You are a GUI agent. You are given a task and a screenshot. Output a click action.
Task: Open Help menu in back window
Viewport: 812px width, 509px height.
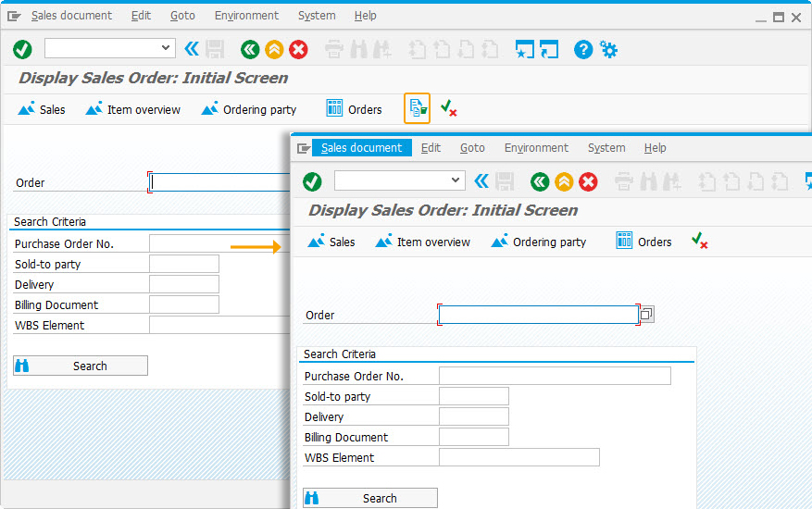pos(365,16)
